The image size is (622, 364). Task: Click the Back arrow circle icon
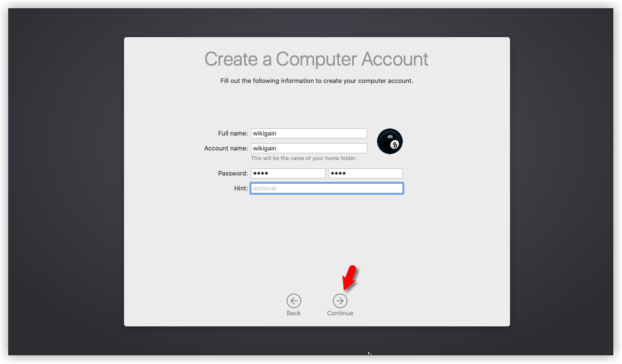(x=293, y=301)
